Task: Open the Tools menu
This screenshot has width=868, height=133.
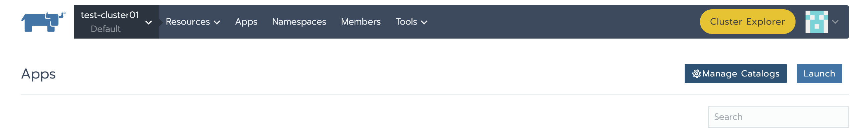Action: click(x=411, y=22)
